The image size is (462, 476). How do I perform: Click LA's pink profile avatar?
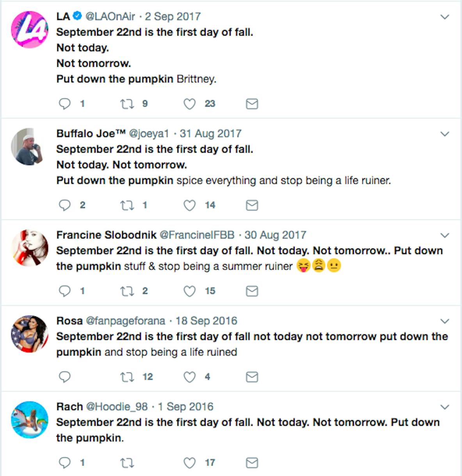[30, 30]
